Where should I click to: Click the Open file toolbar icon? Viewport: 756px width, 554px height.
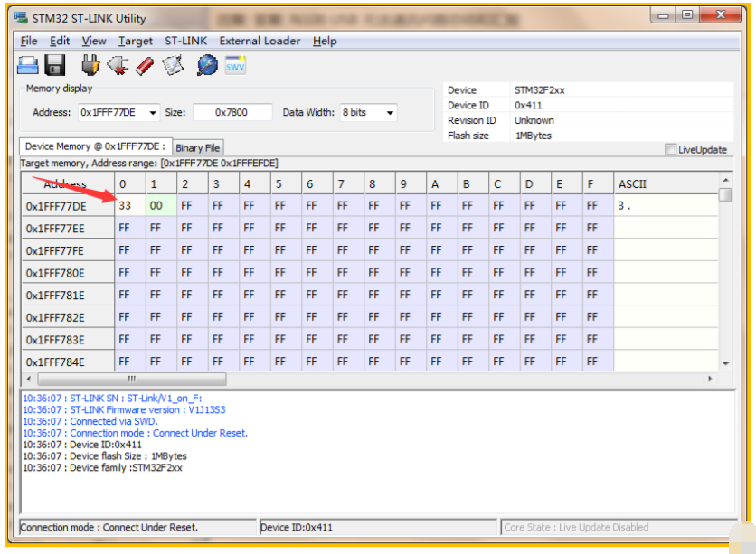[27, 65]
